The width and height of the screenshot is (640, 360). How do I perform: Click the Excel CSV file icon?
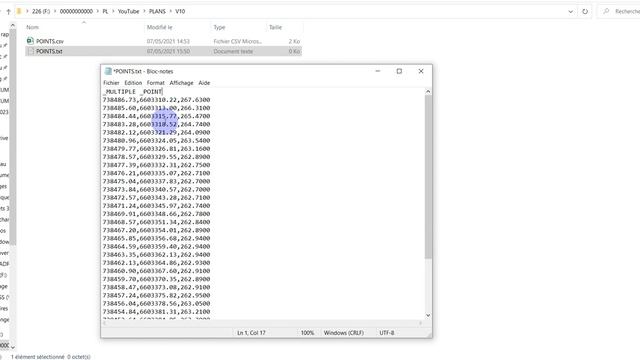[x=30, y=41]
